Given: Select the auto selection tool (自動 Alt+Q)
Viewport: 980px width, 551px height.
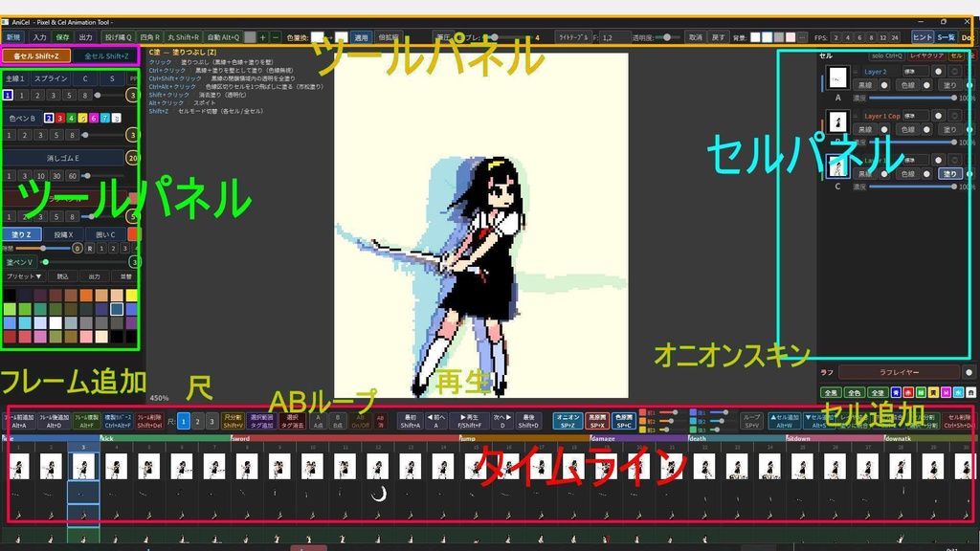Looking at the screenshot, I should [224, 36].
